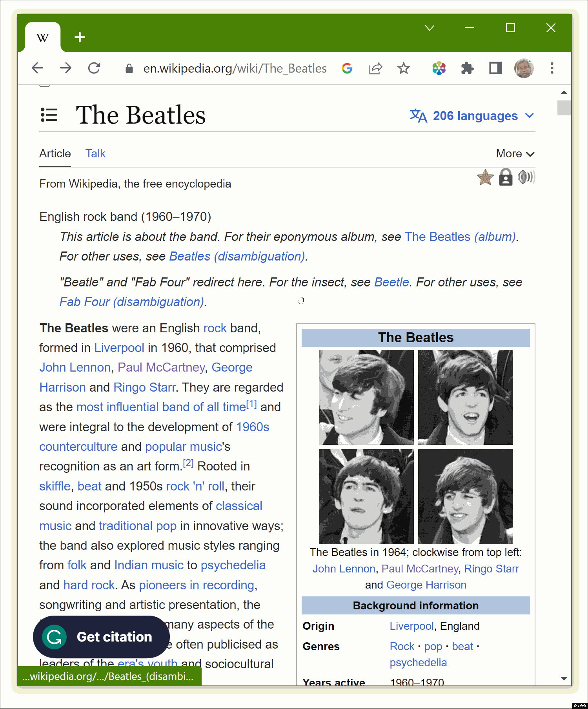Viewport: 588px width, 709px height.
Task: Follow the Beatles (disambiguation) link
Action: tap(238, 257)
